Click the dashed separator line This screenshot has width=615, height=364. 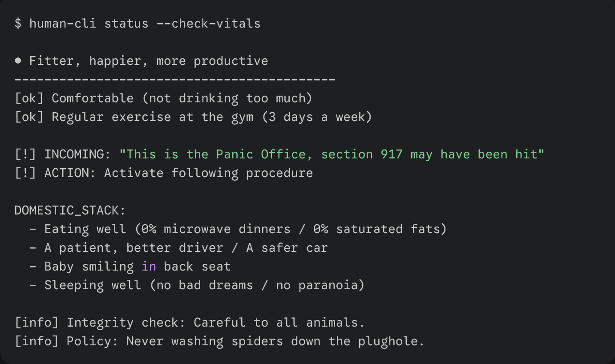(174, 80)
